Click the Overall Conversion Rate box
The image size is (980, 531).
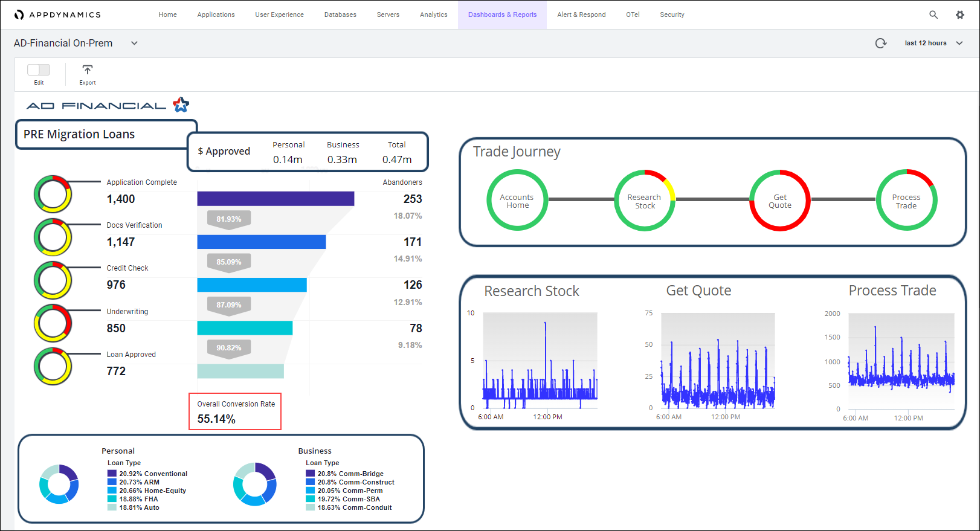point(235,412)
